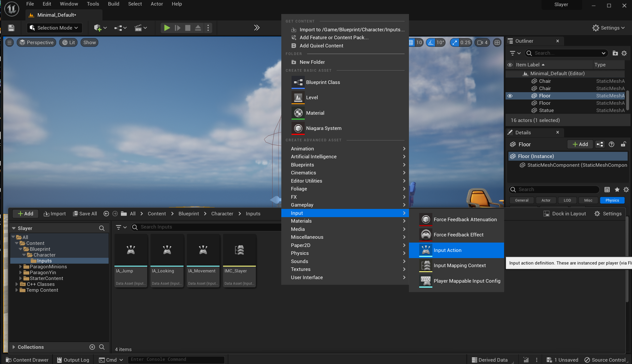The image size is (632, 364).
Task: Select Force Feedback Effect gamepad icon
Action: 426,235
